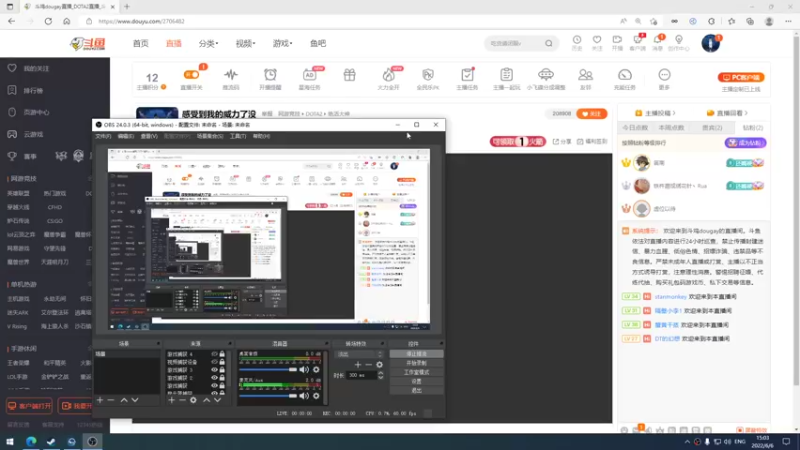Click the orange PC客户端 button

pos(741,77)
